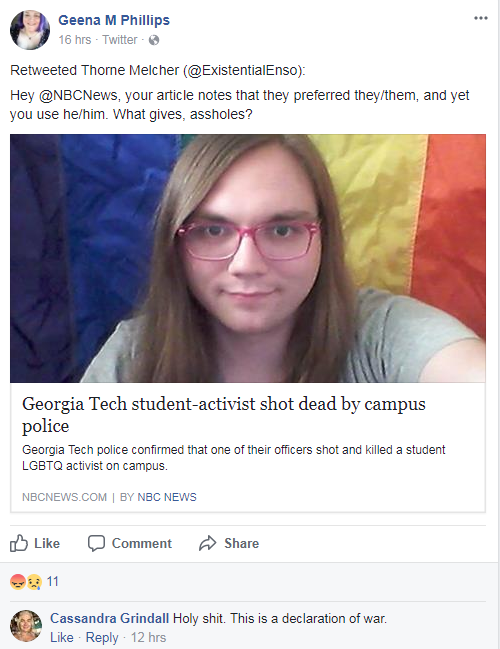Click the sad reaction emoji icon

click(34, 582)
